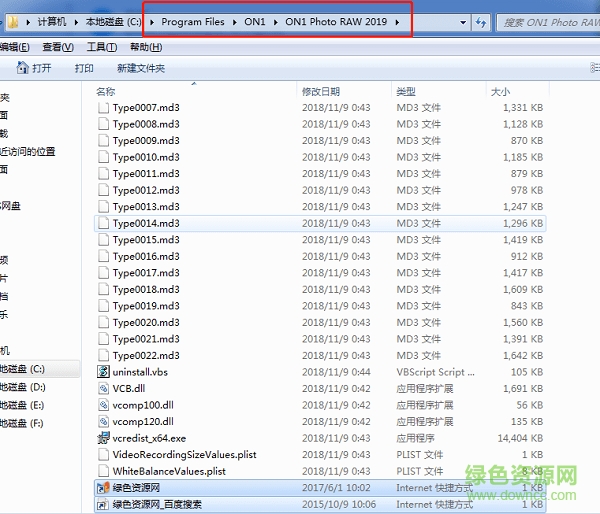Click the 打开 toolbar icon
This screenshot has width=600, height=514.
[22, 68]
